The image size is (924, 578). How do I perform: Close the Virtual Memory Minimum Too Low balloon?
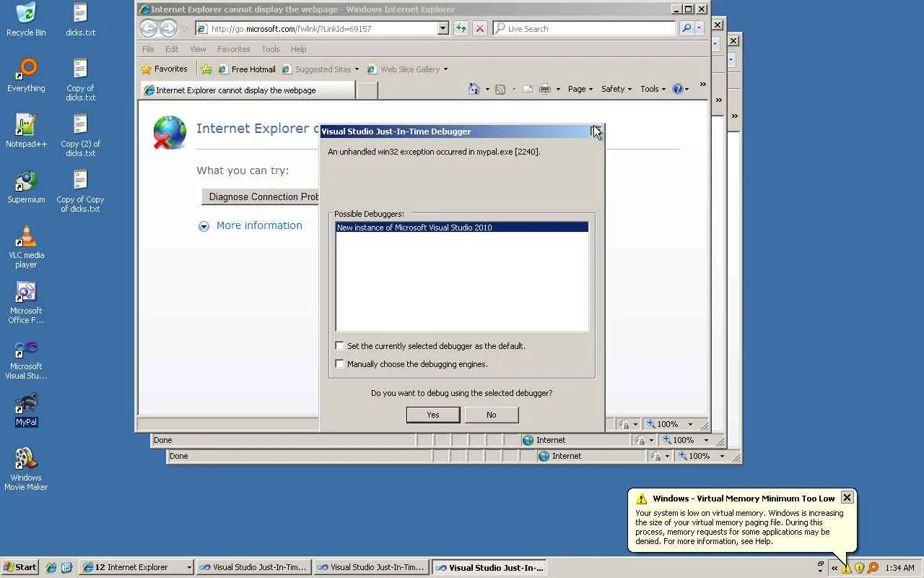pyautogui.click(x=847, y=497)
